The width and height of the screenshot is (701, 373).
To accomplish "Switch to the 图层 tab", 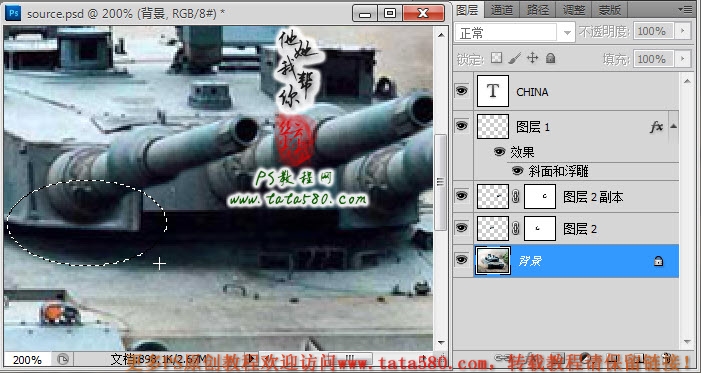I will tap(467, 10).
